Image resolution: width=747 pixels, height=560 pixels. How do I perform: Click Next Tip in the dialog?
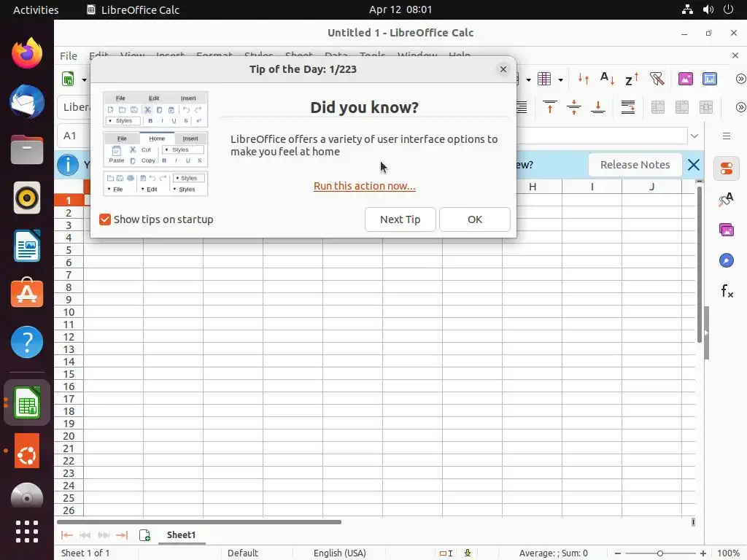coord(400,219)
